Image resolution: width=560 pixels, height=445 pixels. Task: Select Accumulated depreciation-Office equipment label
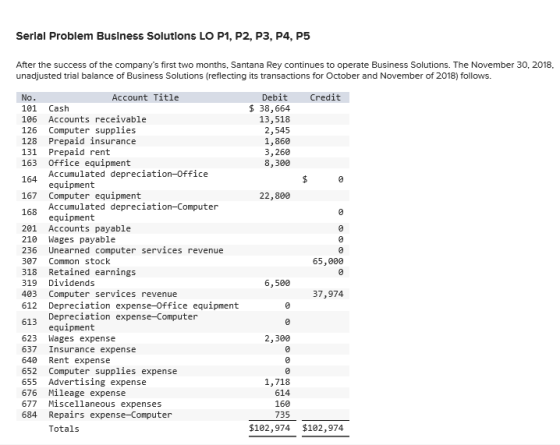[x=128, y=179]
